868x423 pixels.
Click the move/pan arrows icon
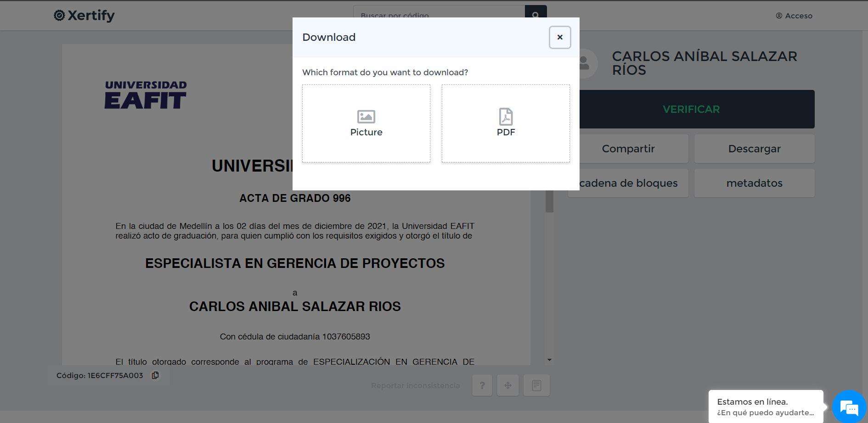tap(508, 385)
